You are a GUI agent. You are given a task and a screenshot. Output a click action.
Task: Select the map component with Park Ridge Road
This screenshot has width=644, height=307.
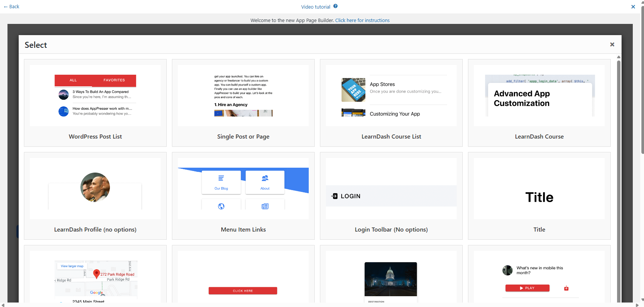coord(95,274)
